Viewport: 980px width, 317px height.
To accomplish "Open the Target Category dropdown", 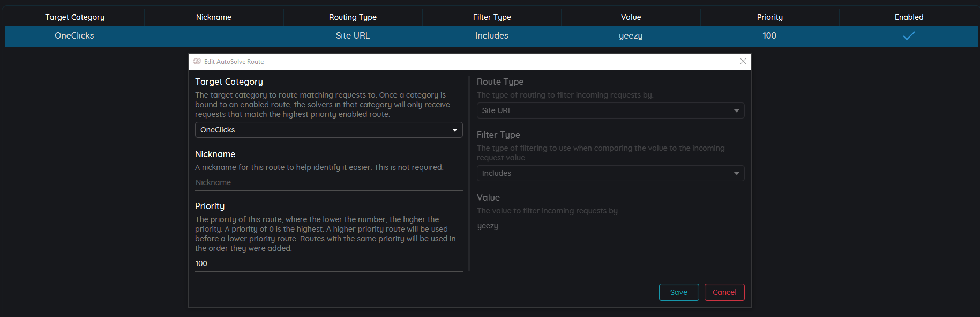I will point(328,130).
